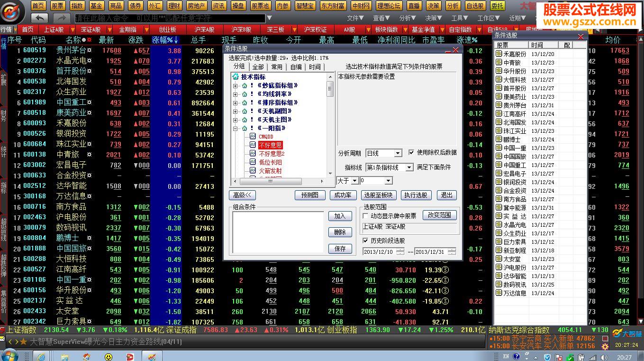The height and width of the screenshot is (361, 644).
Task: Click the 预测图 button
Action: pyautogui.click(x=310, y=195)
